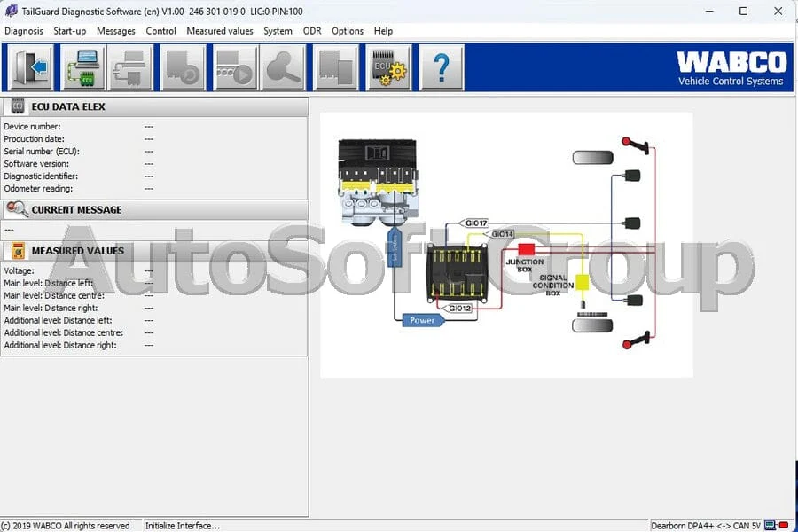Click the TailGuard app icon in title bar
798x532 pixels.
11,11
